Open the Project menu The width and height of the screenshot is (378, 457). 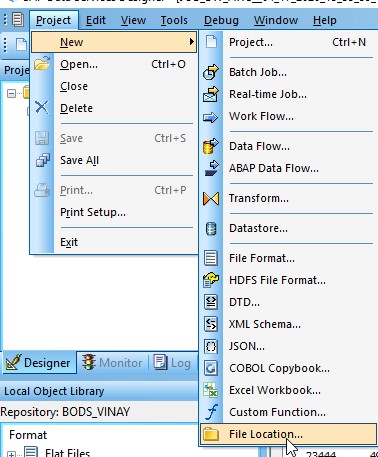(53, 20)
